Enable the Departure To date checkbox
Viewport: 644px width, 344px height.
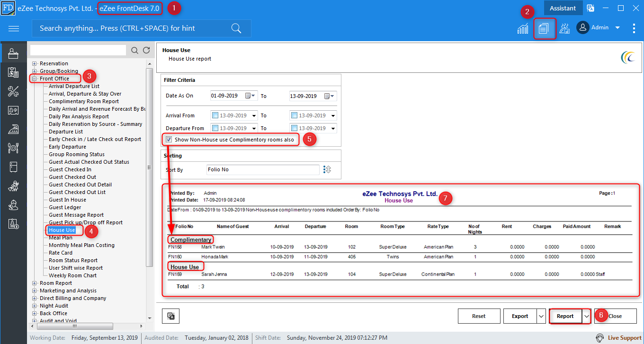tap(295, 128)
